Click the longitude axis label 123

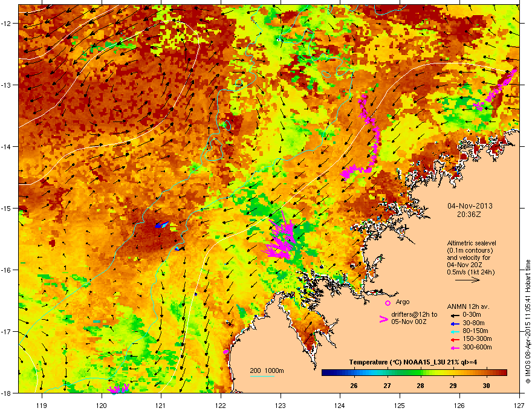click(x=281, y=405)
